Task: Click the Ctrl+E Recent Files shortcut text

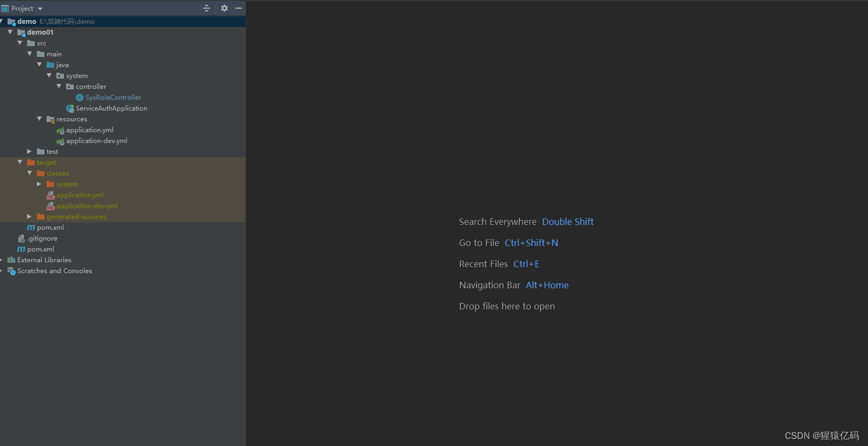Action: click(x=526, y=264)
